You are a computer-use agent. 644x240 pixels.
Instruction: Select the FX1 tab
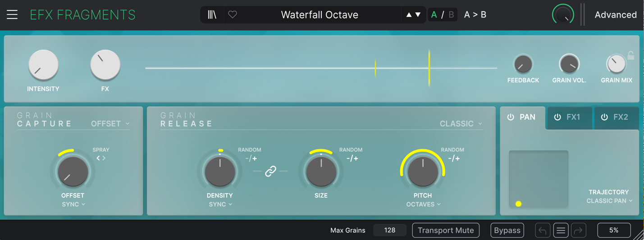tap(570, 117)
